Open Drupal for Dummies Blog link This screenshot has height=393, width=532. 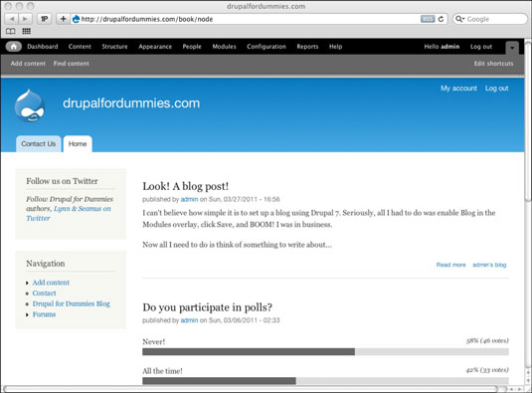(x=72, y=303)
